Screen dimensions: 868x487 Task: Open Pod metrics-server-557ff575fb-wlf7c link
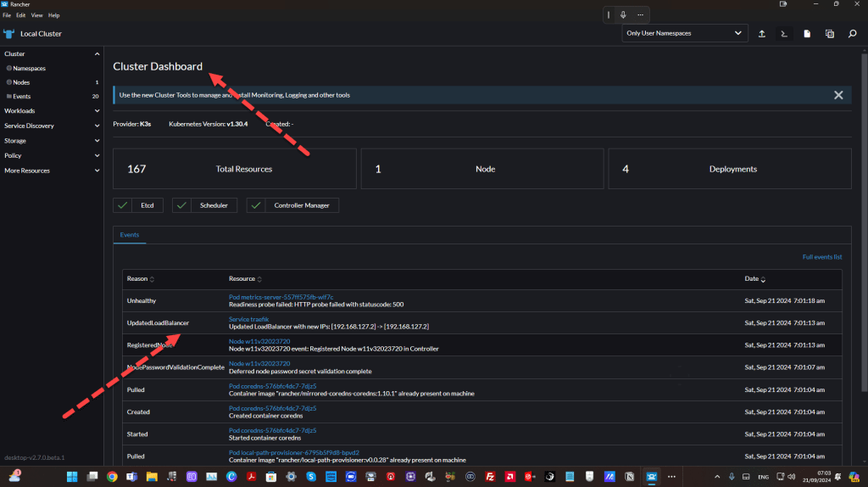[281, 297]
